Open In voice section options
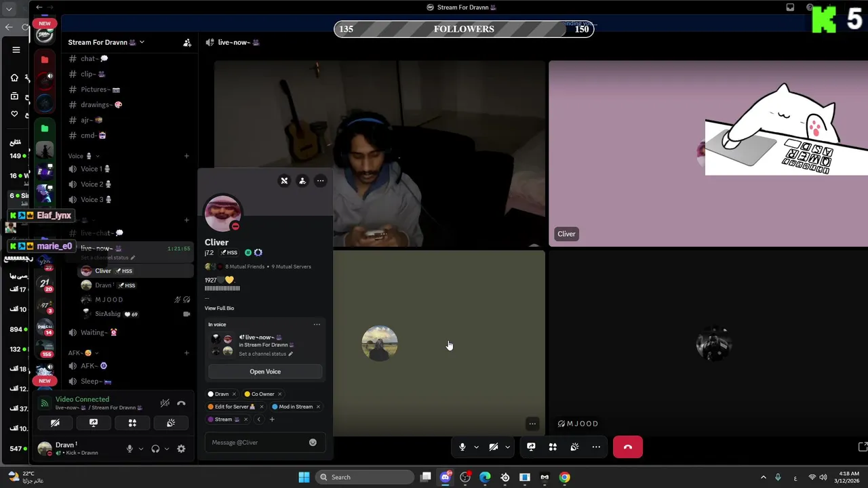The height and width of the screenshot is (488, 868). point(317,325)
